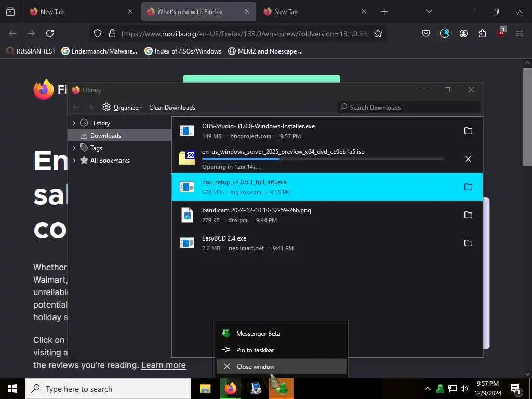Reload the current Firefox page
Viewport: 532px width, 399px height.
pyautogui.click(x=50, y=33)
